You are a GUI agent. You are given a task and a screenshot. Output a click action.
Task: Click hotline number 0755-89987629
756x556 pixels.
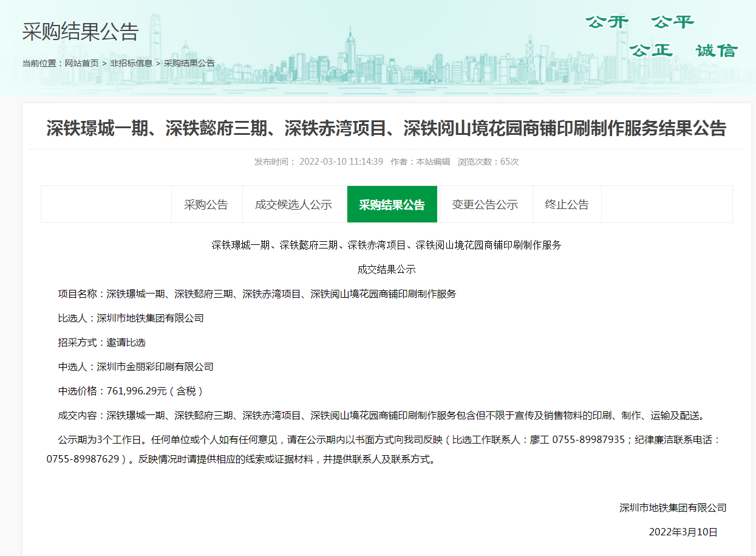83,459
